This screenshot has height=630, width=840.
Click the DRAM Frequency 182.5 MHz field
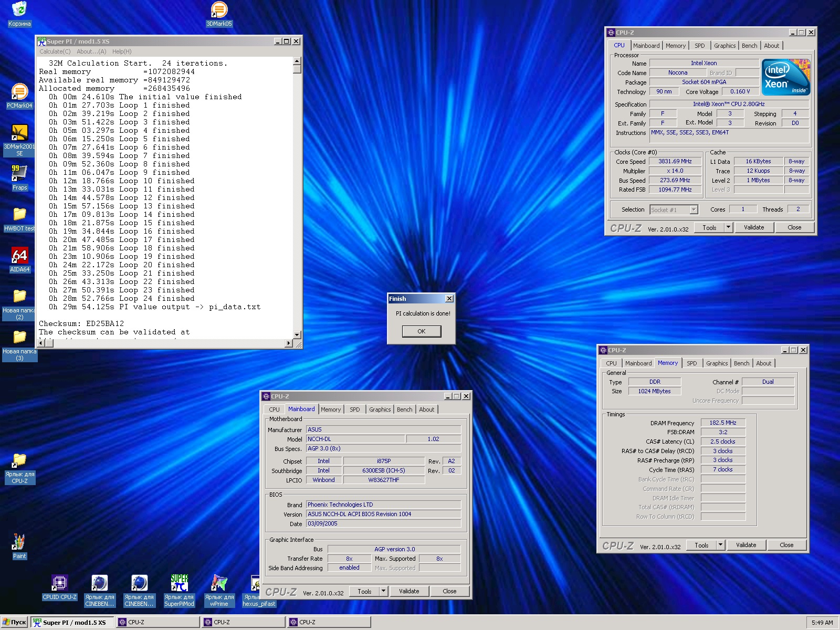pos(723,423)
